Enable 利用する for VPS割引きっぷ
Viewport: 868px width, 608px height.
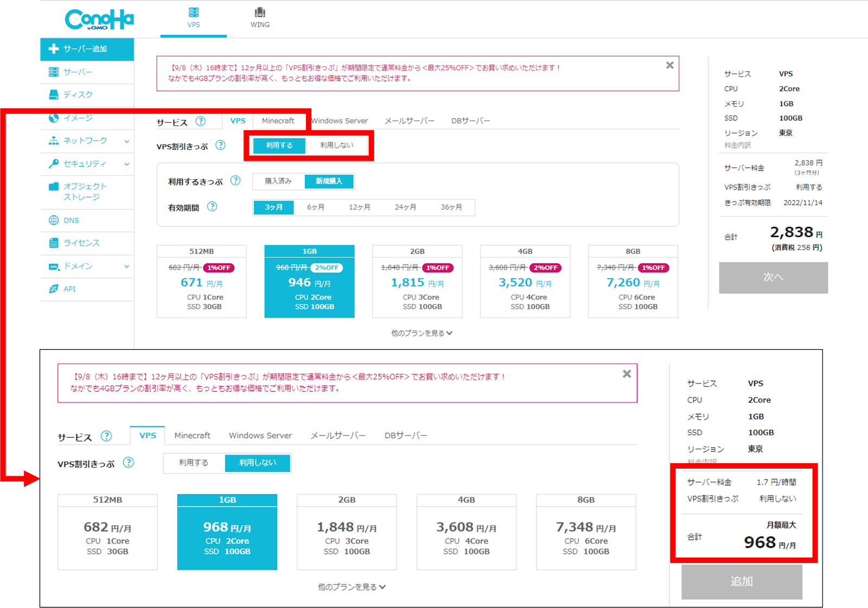pyautogui.click(x=278, y=145)
